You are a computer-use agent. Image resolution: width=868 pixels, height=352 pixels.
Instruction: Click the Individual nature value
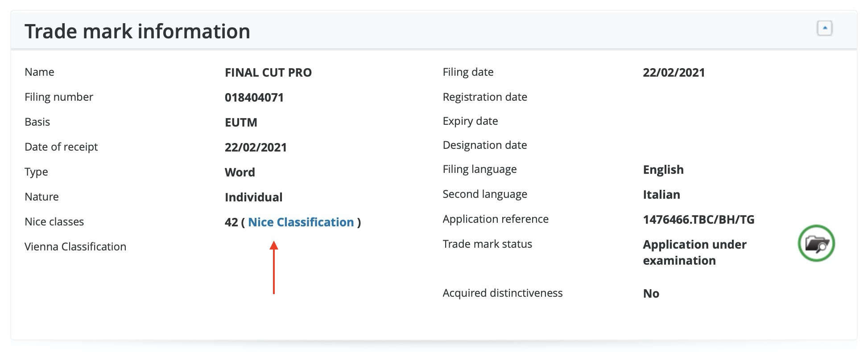tap(253, 197)
